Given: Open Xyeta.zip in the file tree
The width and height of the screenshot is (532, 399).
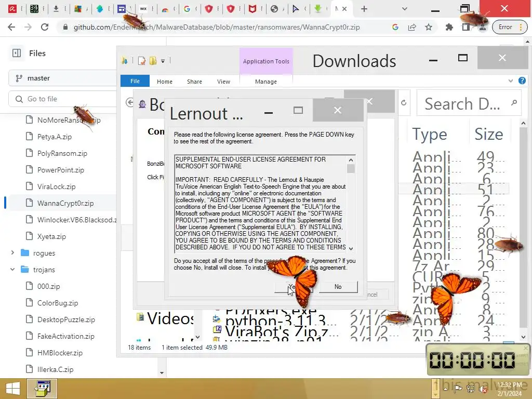Looking at the screenshot, I should (51, 236).
